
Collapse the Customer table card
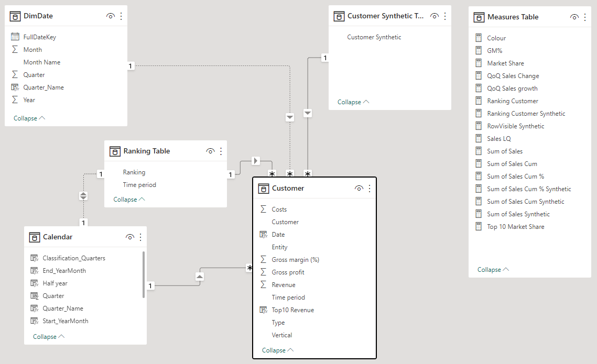278,350
